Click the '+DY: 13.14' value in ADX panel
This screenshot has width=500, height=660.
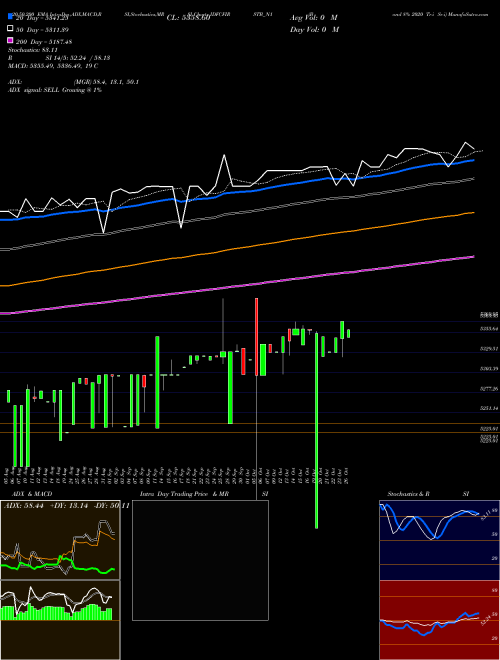[x=68, y=506]
